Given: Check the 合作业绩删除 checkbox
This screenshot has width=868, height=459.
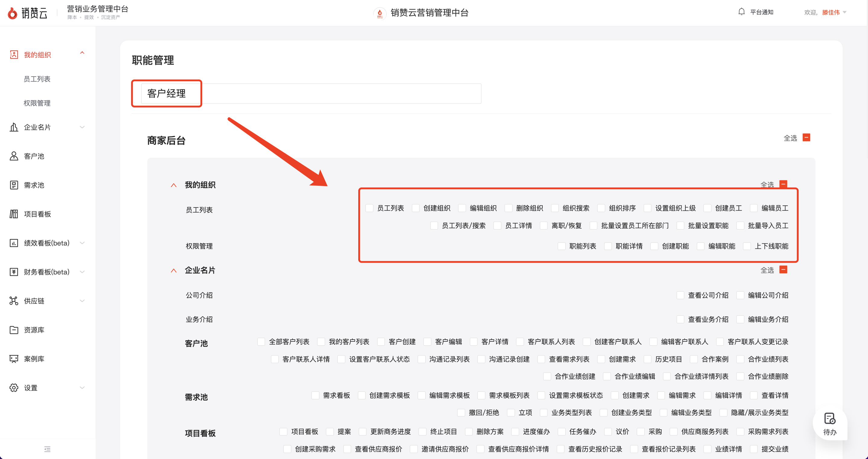Looking at the screenshot, I should click(x=740, y=376).
